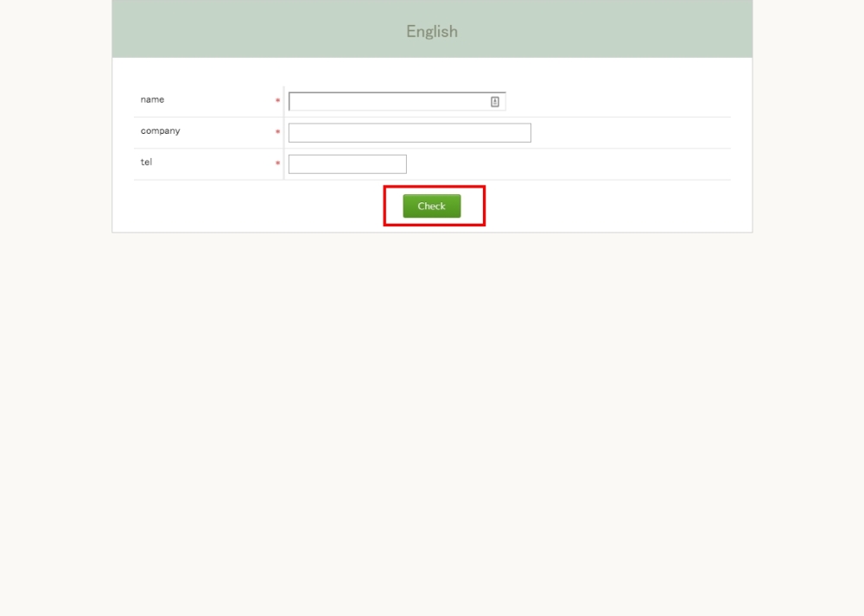Place cursor in the tel field

pos(346,164)
